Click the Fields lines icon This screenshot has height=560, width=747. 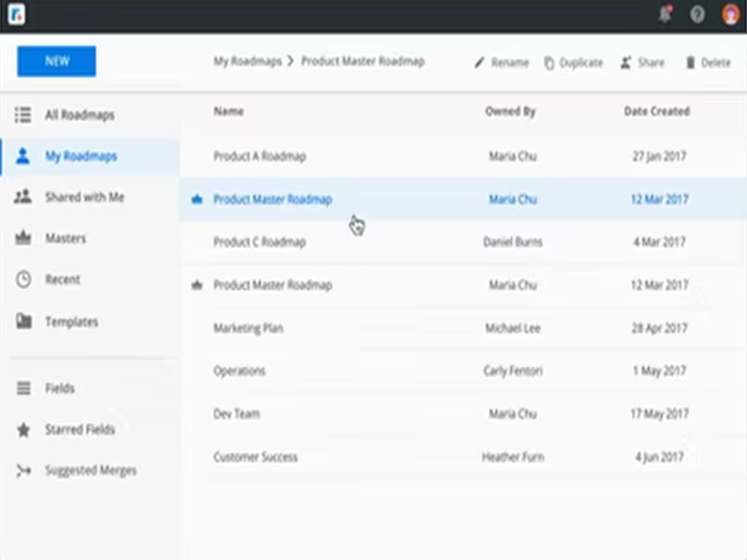23,388
